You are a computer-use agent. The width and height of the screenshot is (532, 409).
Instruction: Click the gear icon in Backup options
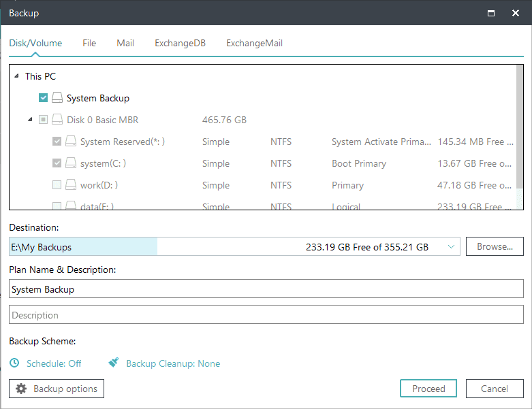pyautogui.click(x=21, y=389)
